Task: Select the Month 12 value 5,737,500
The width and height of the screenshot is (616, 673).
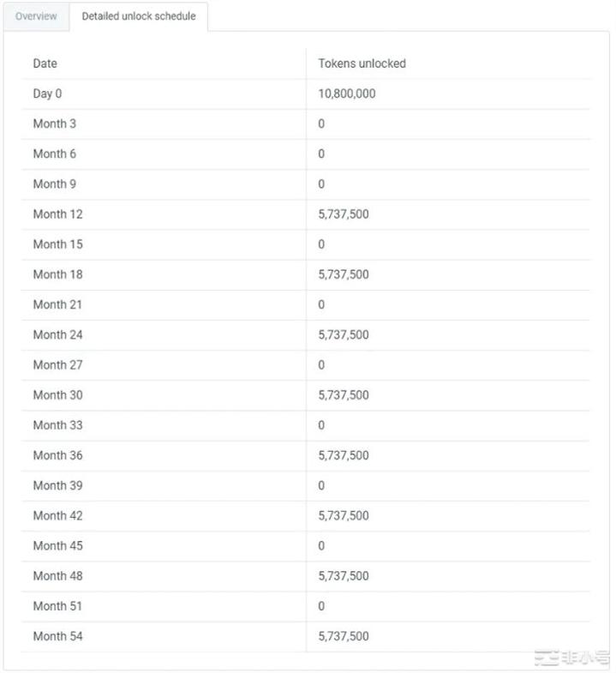Action: point(343,214)
